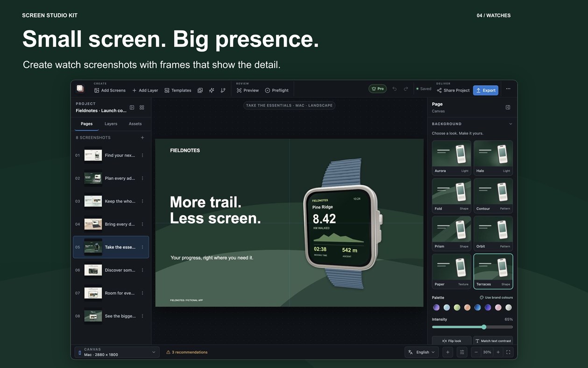The height and width of the screenshot is (368, 588).
Task: Choose the Prism background look
Action: click(x=451, y=233)
